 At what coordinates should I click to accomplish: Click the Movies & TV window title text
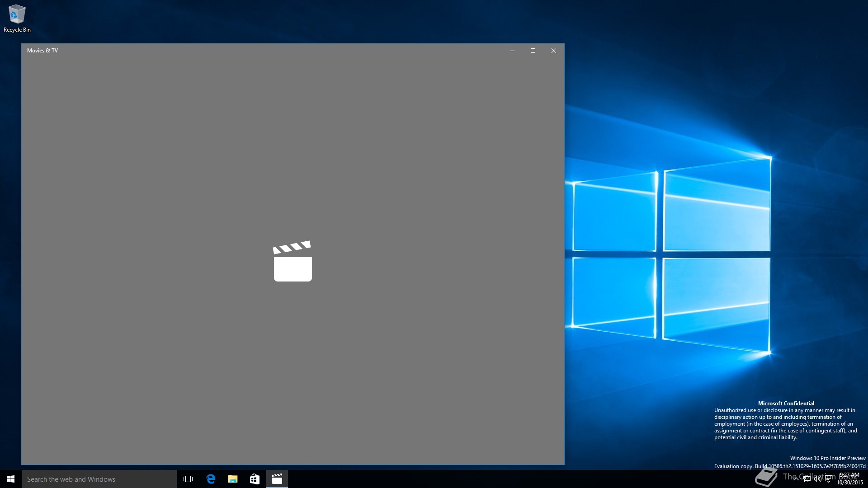tap(42, 51)
